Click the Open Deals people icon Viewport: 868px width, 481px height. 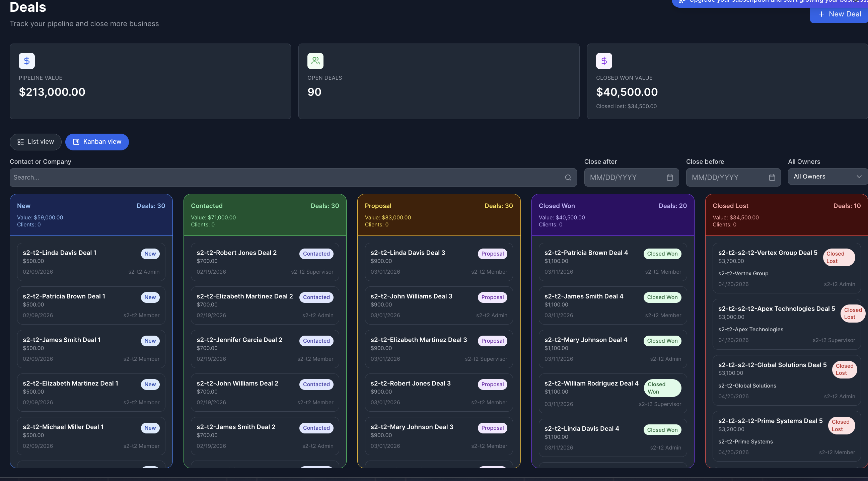[x=315, y=61]
